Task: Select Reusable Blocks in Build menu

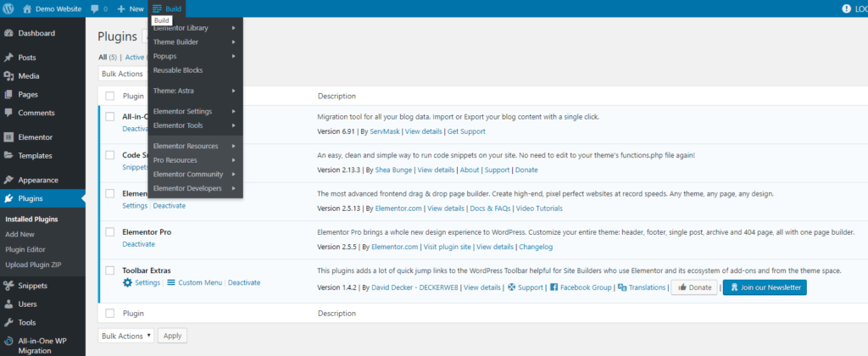Action: point(178,70)
